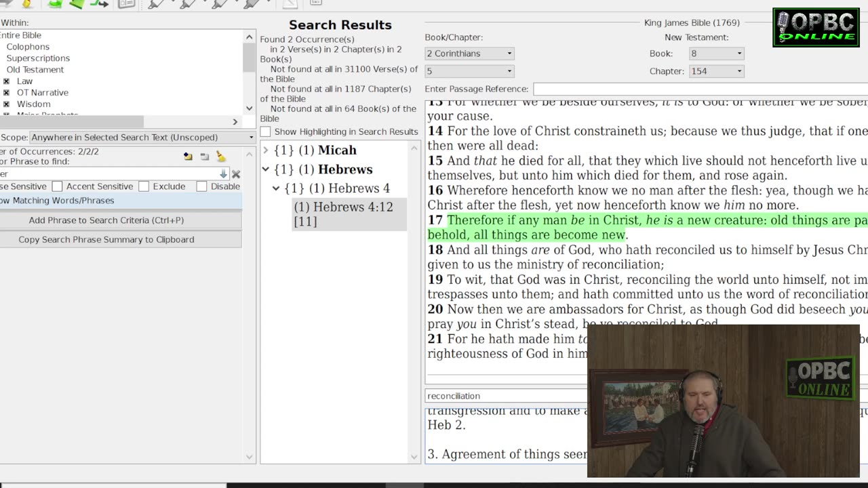868x488 pixels.
Task: Select Superscriptions in Search Within list
Action: [x=38, y=58]
